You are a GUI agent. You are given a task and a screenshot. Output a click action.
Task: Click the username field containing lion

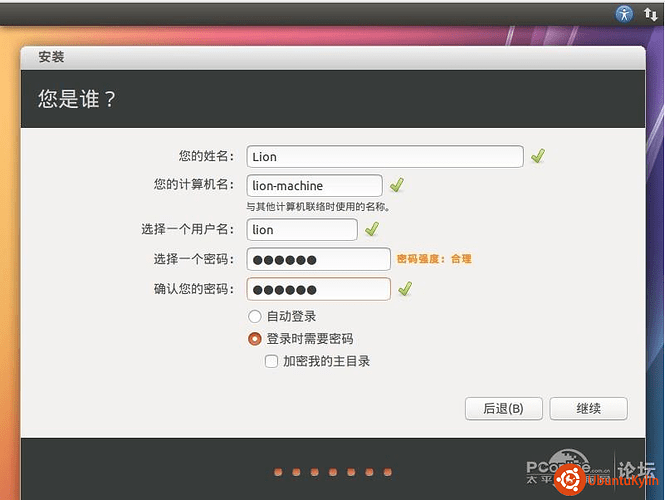(302, 229)
